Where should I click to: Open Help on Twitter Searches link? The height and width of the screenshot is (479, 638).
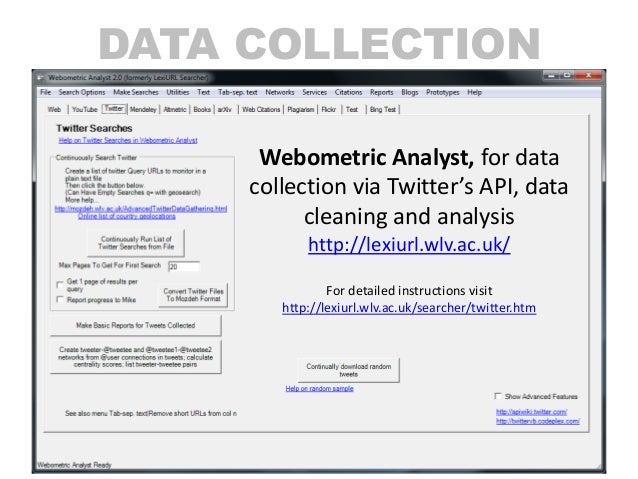coord(128,140)
